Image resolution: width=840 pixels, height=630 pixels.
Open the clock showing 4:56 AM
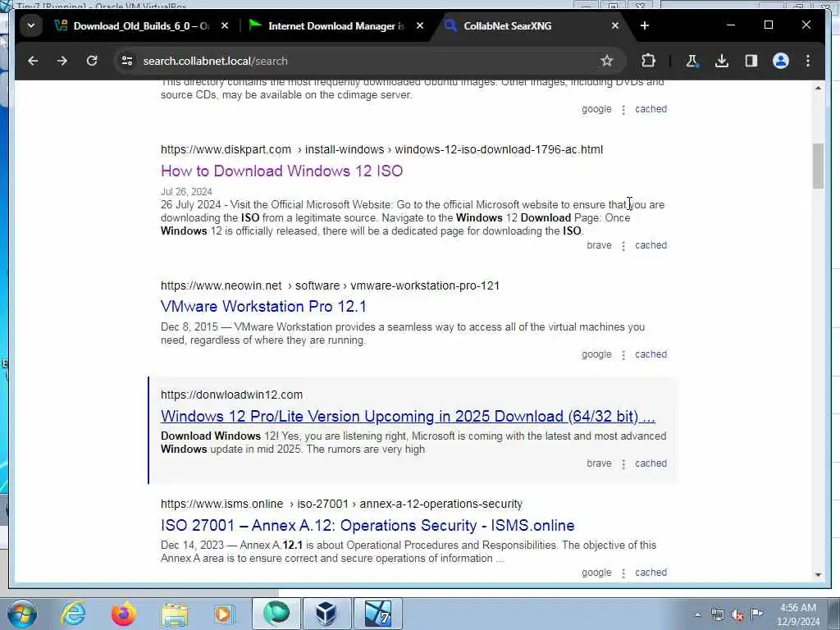(x=798, y=614)
